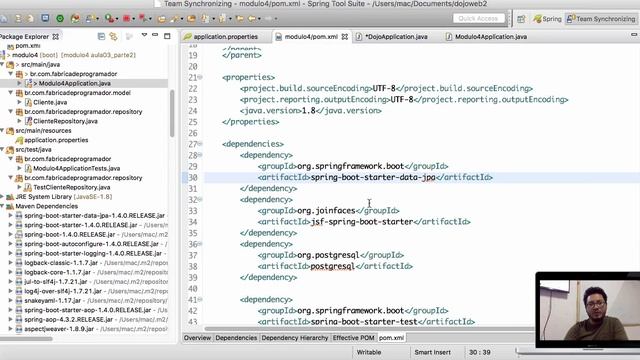Viewport: 640px width, 360px height.
Task: Click the Open Perspective icon
Action: (x=521, y=19)
